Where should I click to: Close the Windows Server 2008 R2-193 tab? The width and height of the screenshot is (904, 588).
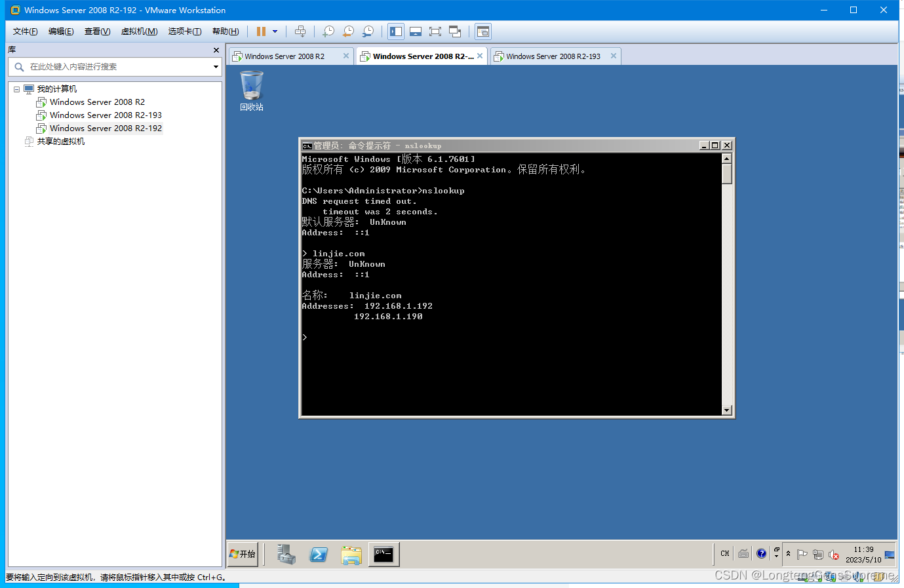[x=614, y=56]
